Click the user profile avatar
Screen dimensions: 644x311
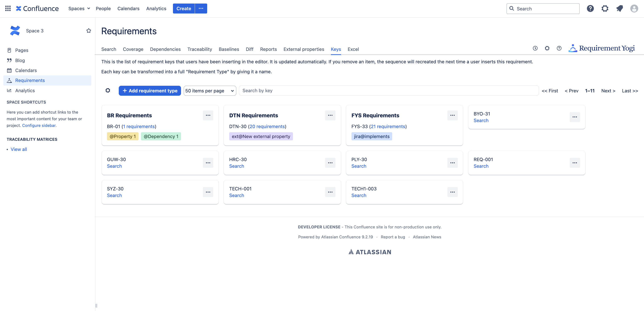pos(634,9)
